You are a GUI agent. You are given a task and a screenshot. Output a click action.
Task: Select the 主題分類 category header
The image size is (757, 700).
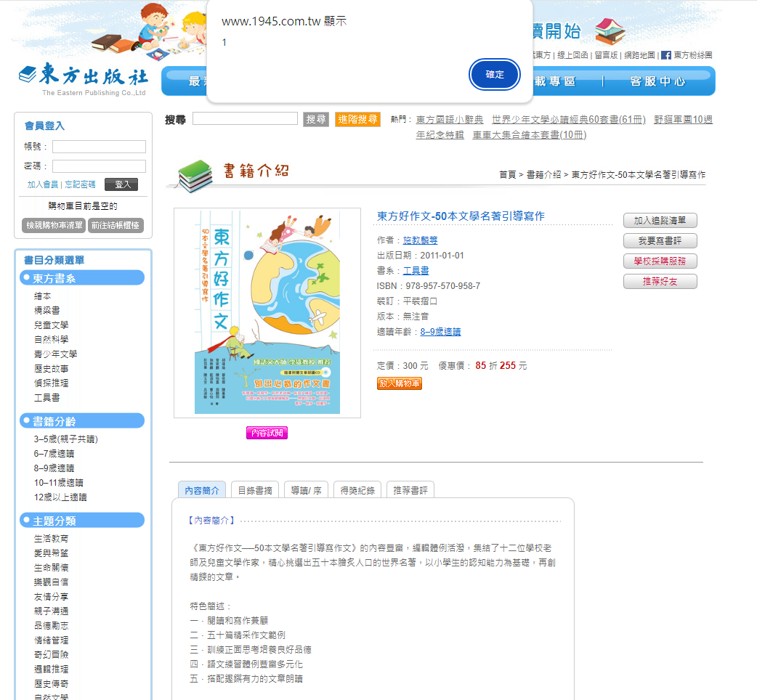tap(82, 521)
